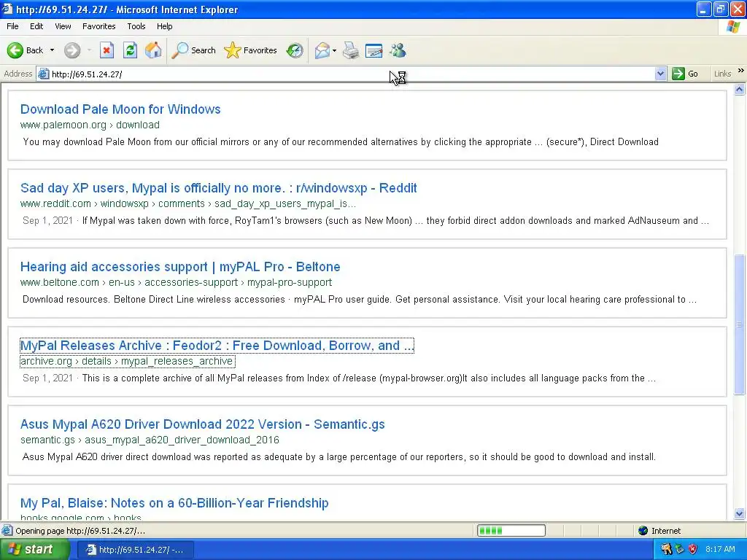
Task: Click the page loading progress bar
Action: coord(511,531)
